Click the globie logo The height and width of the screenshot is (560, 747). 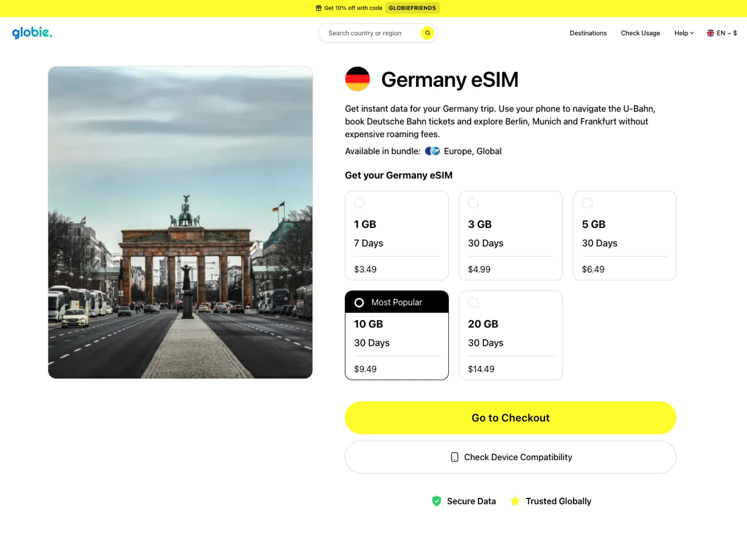click(x=32, y=33)
